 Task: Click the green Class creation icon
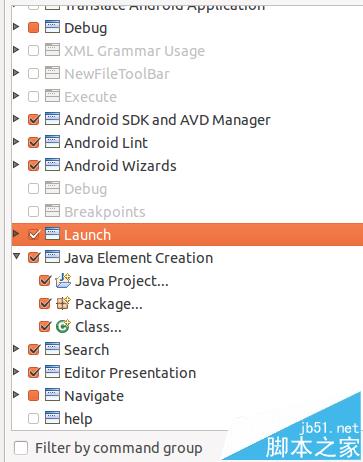coord(63,326)
